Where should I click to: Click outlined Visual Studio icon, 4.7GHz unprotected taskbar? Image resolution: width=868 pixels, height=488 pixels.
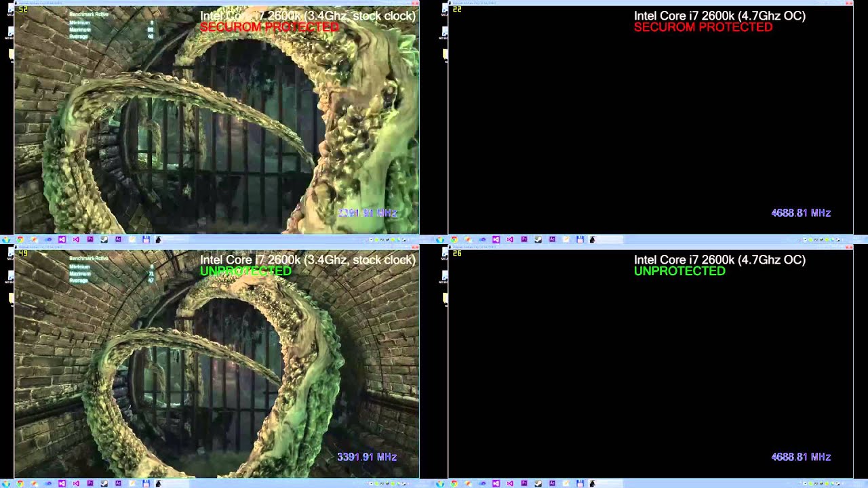(x=510, y=484)
